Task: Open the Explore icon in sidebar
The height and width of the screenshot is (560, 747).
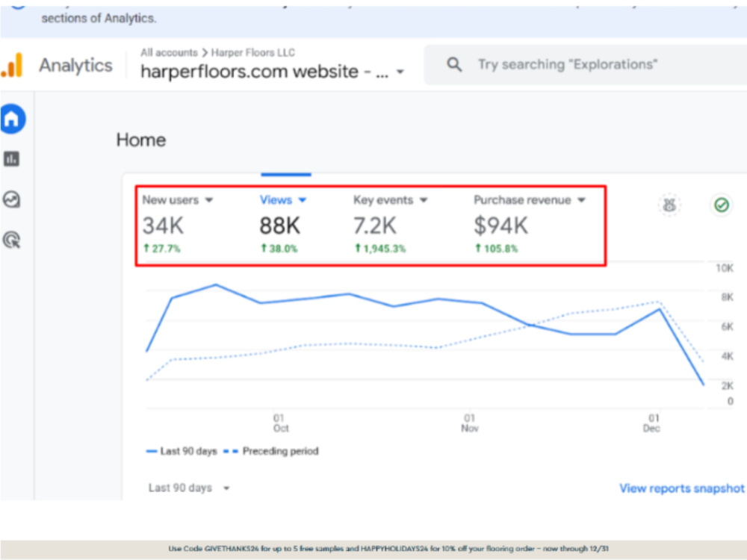Action: (x=11, y=199)
